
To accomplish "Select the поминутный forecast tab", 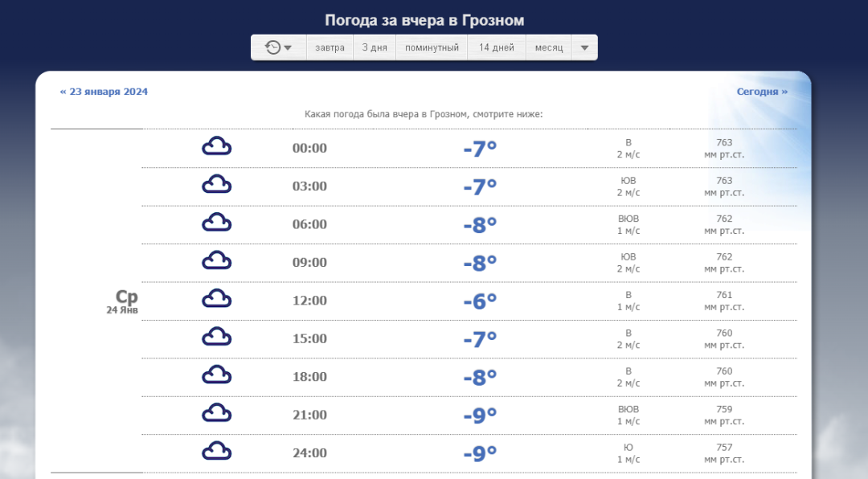I will (x=432, y=47).
